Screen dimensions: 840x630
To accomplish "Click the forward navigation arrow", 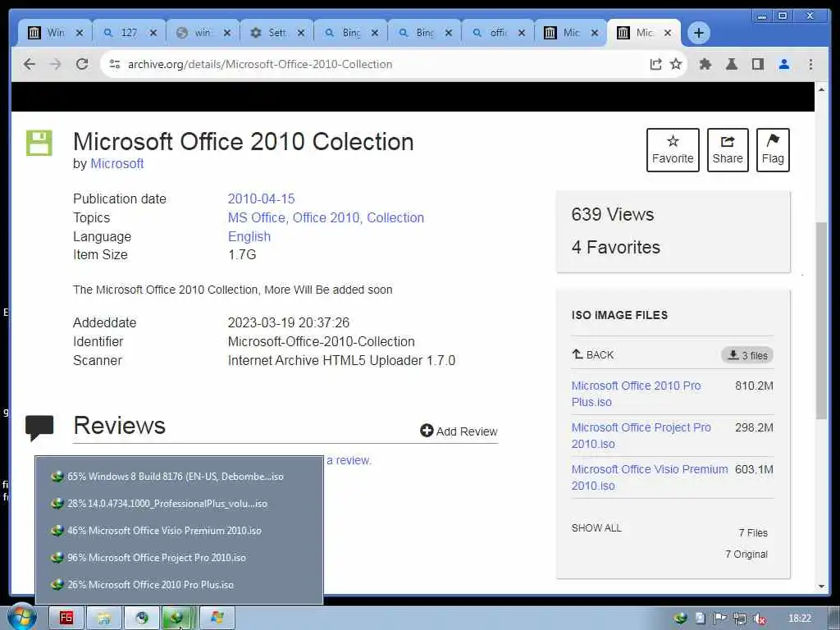I will [55, 64].
